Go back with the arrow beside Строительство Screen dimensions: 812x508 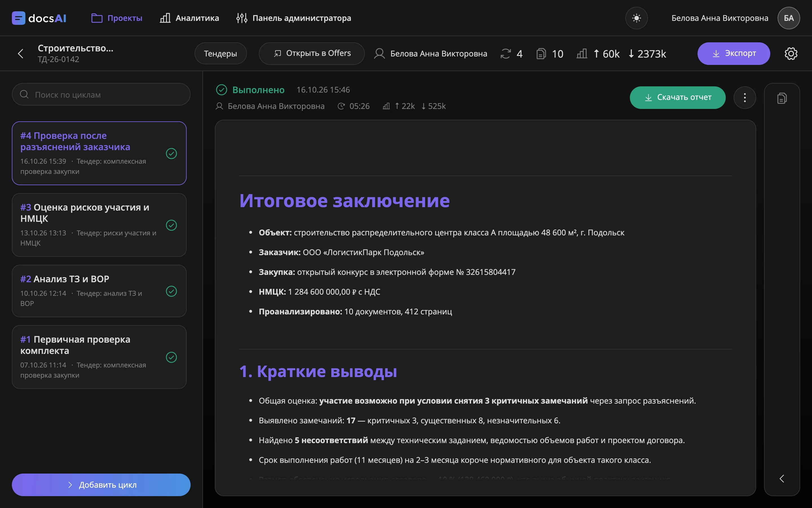[x=21, y=53]
